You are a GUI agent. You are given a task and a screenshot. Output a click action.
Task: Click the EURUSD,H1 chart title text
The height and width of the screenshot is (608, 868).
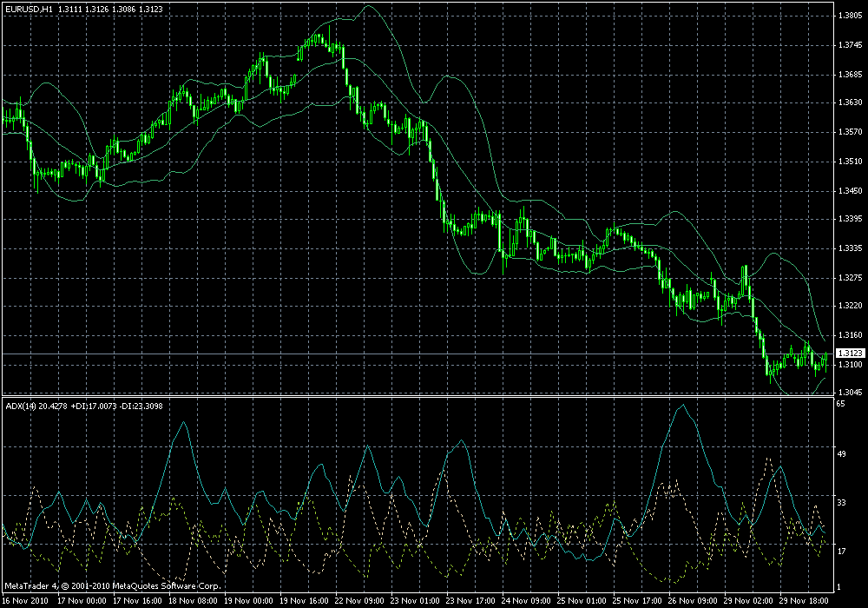(x=29, y=9)
